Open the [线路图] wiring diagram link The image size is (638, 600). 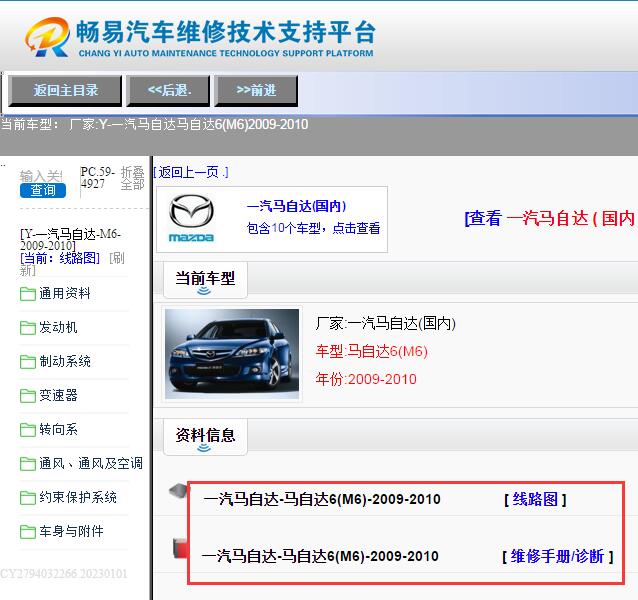[535, 500]
